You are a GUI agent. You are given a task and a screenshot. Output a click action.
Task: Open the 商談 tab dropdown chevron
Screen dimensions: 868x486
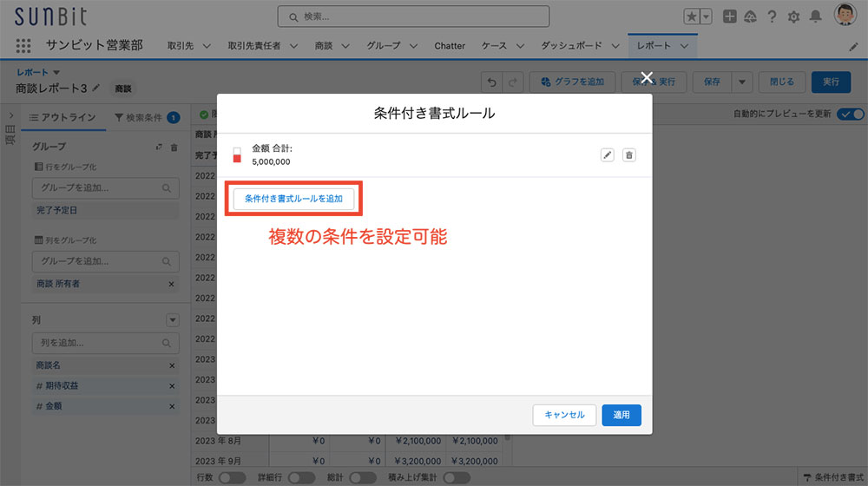[x=345, y=46]
